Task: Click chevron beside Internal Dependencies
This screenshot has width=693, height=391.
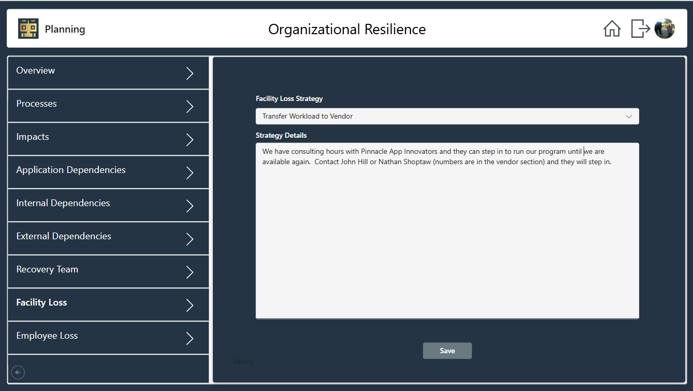Action: tap(190, 206)
